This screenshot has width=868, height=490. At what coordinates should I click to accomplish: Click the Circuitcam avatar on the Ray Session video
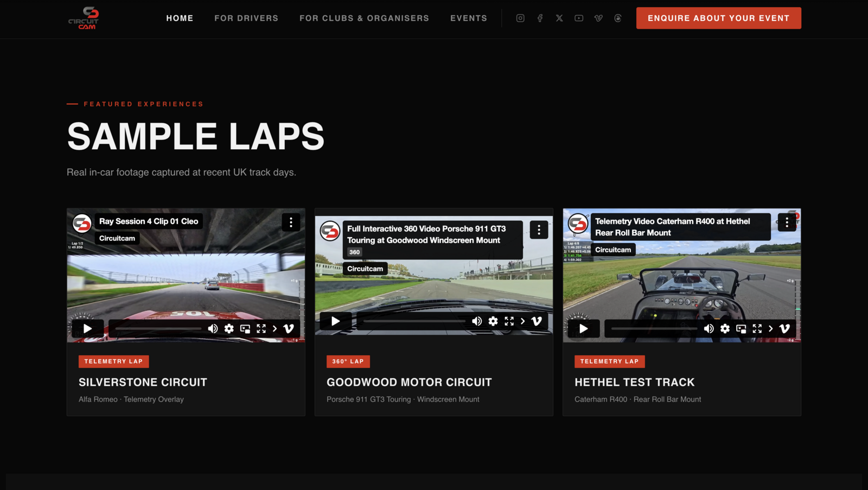click(82, 223)
